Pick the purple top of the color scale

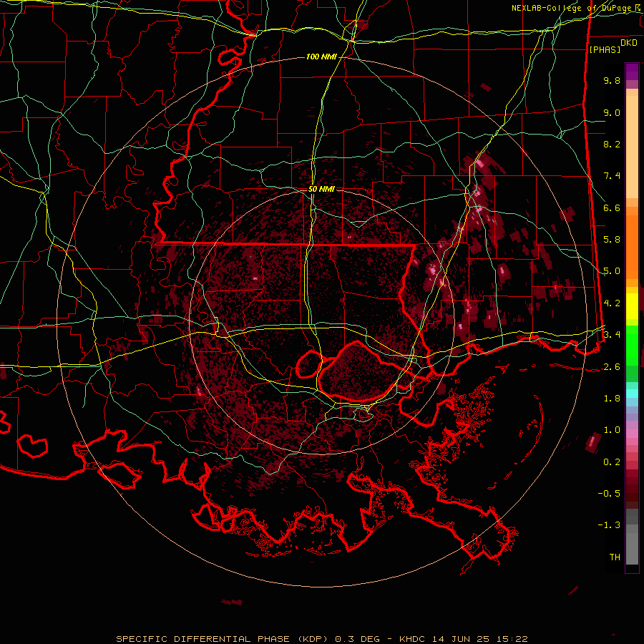coord(632,72)
